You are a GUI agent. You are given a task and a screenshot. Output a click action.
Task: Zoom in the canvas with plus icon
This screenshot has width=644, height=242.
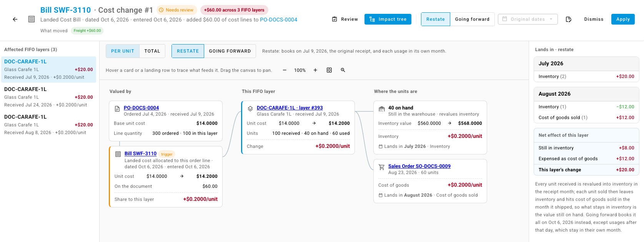pos(315,70)
